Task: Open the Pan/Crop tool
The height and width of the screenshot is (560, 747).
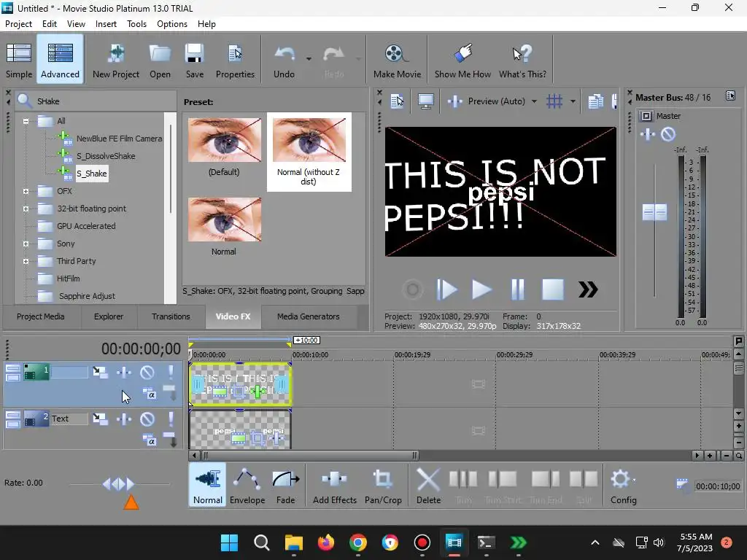Action: 383,486
